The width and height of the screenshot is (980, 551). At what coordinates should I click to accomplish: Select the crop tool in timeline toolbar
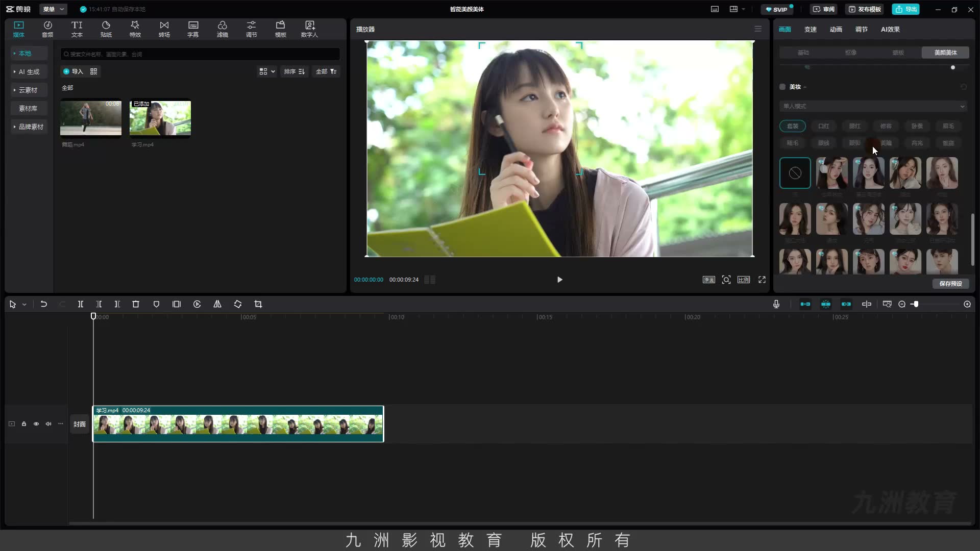coord(258,304)
